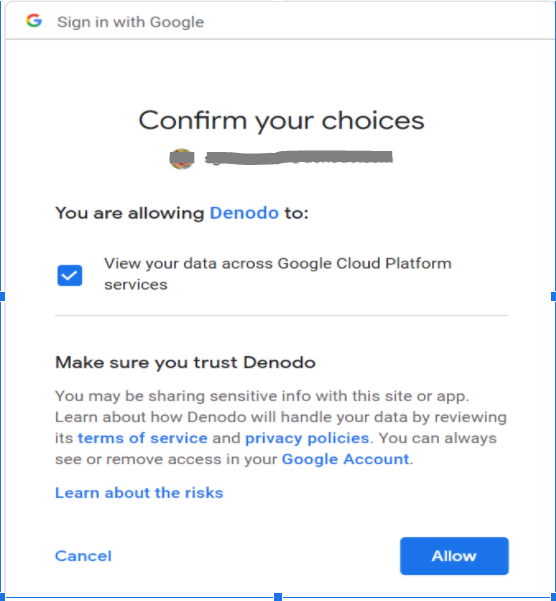Uncheck the Google Cloud Platform data checkbox

(70, 275)
